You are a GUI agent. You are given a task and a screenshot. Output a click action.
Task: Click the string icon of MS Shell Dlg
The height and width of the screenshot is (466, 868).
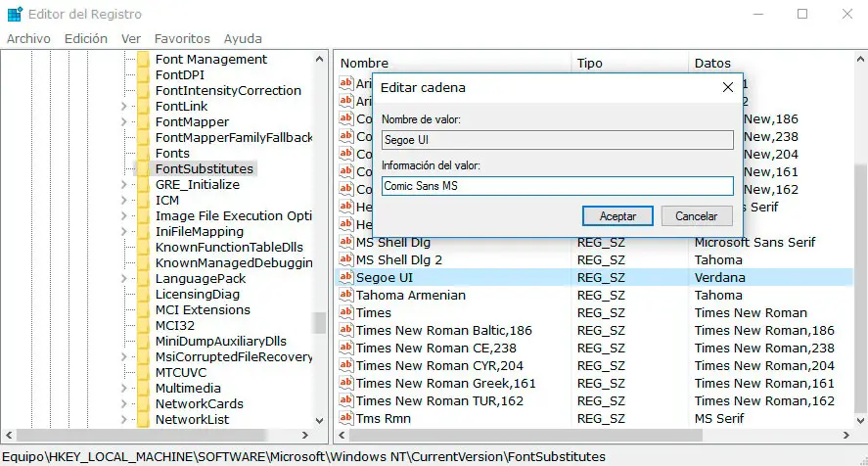tap(346, 242)
